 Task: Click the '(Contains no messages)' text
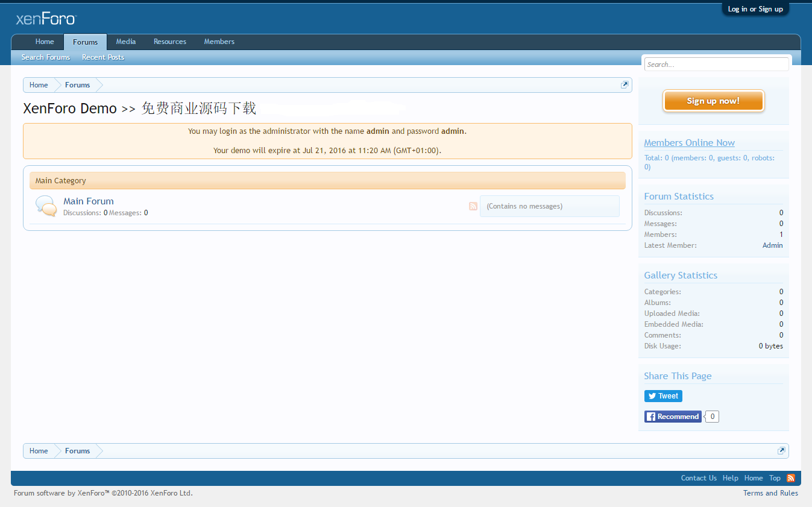pos(524,206)
